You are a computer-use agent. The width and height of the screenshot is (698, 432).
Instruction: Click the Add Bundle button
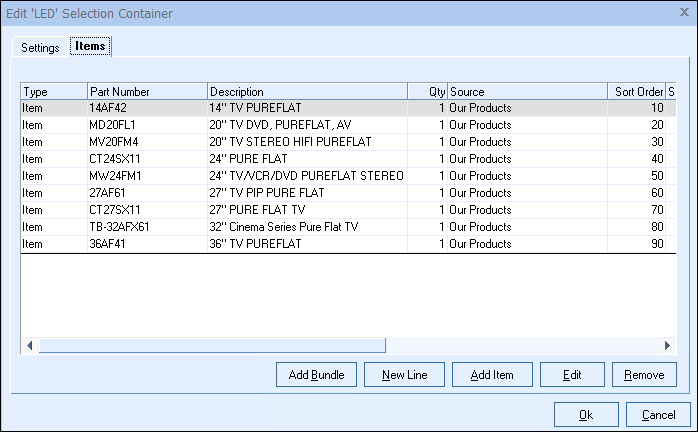pyautogui.click(x=316, y=375)
